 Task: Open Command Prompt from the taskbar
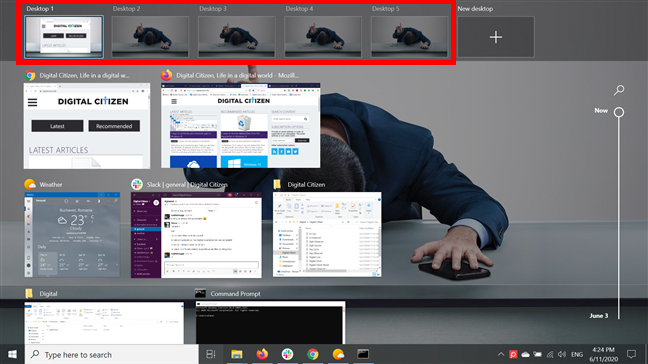tap(363, 354)
